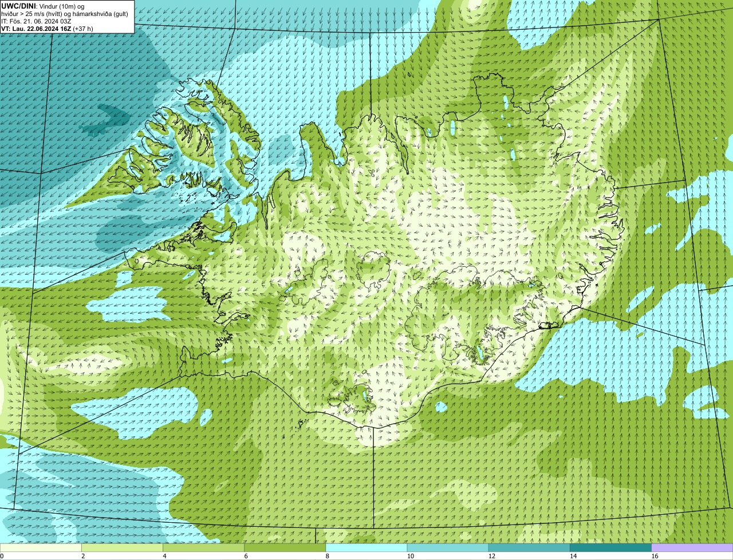Click the legend scale value '16'

[x=655, y=556]
